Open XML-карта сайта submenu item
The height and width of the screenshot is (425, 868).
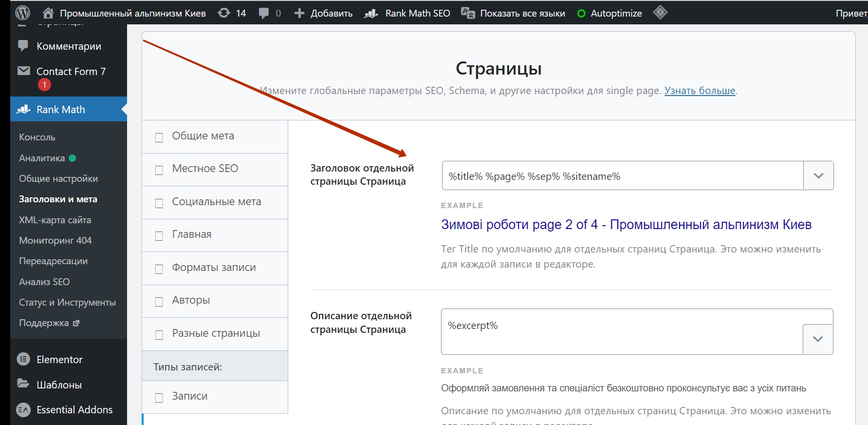pyautogui.click(x=55, y=220)
